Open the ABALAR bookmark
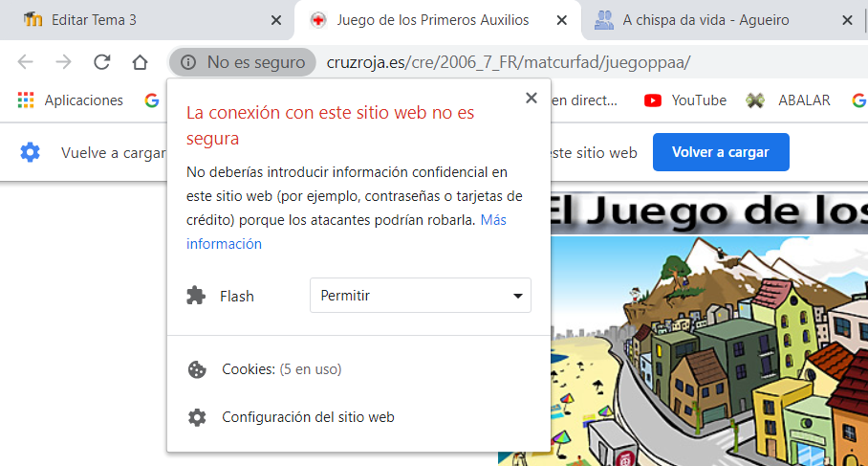Image resolution: width=868 pixels, height=466 pixels. (788, 100)
